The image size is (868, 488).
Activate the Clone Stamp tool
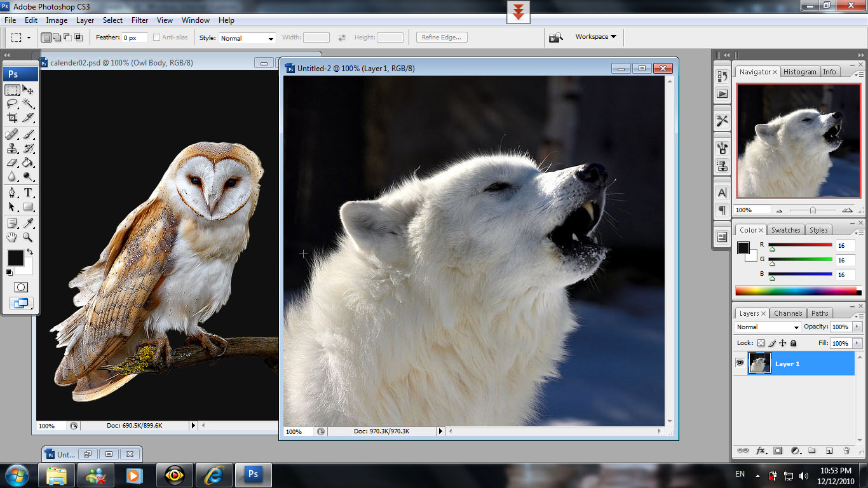tap(12, 149)
